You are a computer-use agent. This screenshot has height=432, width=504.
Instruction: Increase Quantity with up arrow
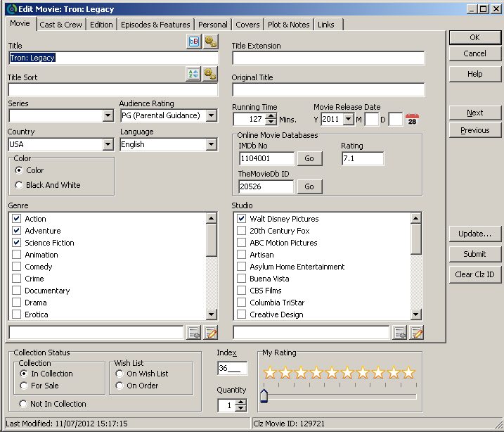tap(241, 402)
